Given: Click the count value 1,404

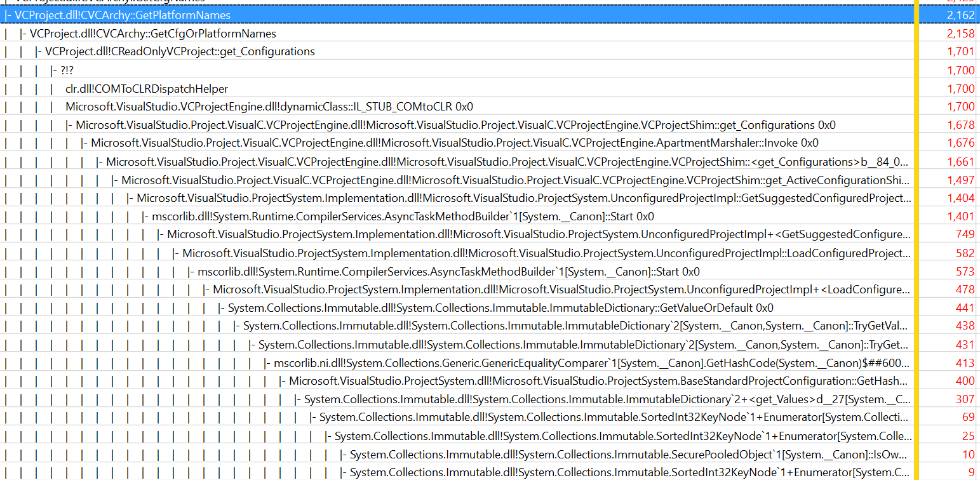Looking at the screenshot, I should pos(960,198).
